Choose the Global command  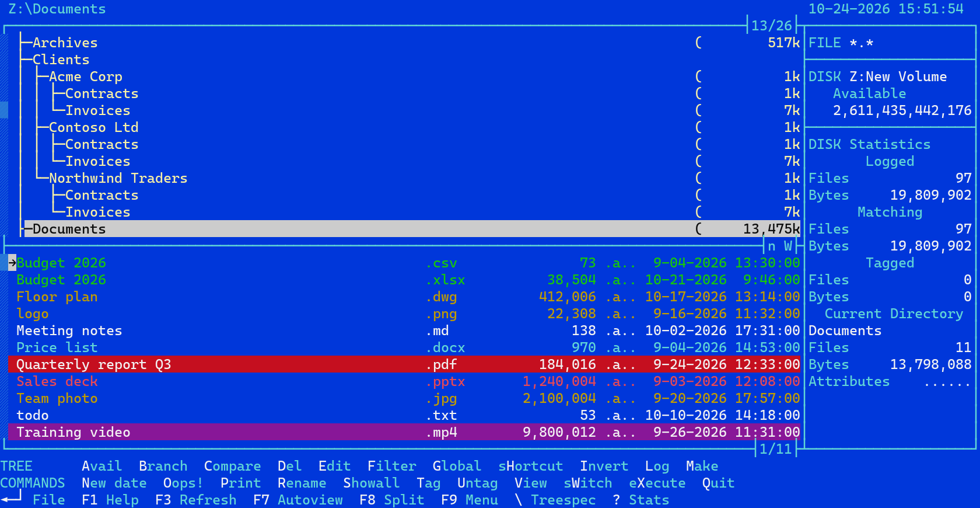coord(457,466)
